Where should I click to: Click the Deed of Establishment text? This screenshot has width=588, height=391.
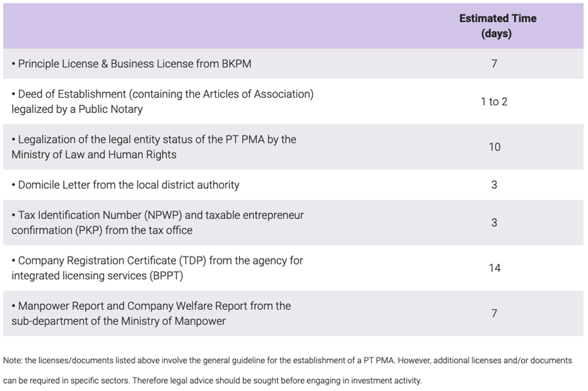click(x=162, y=94)
